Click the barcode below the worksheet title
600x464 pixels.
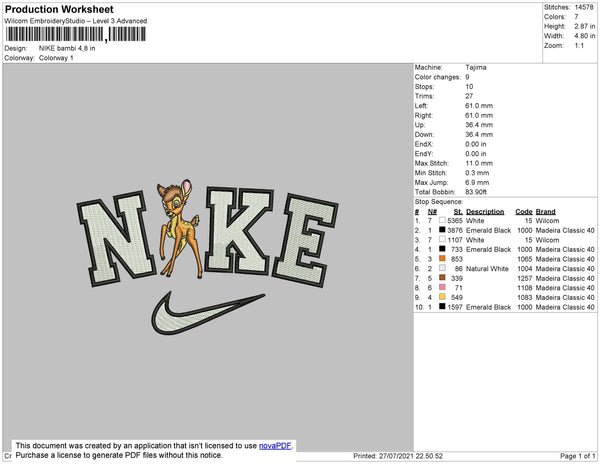coord(75,34)
